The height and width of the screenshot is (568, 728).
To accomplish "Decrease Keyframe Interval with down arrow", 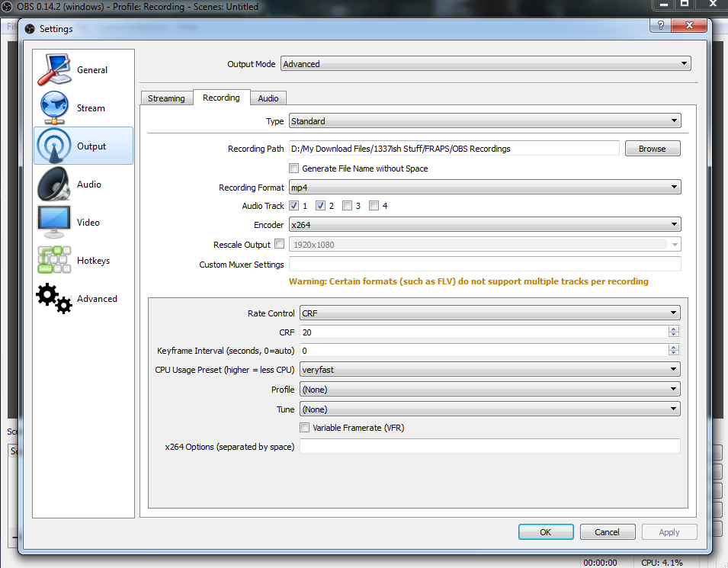I will (x=674, y=353).
